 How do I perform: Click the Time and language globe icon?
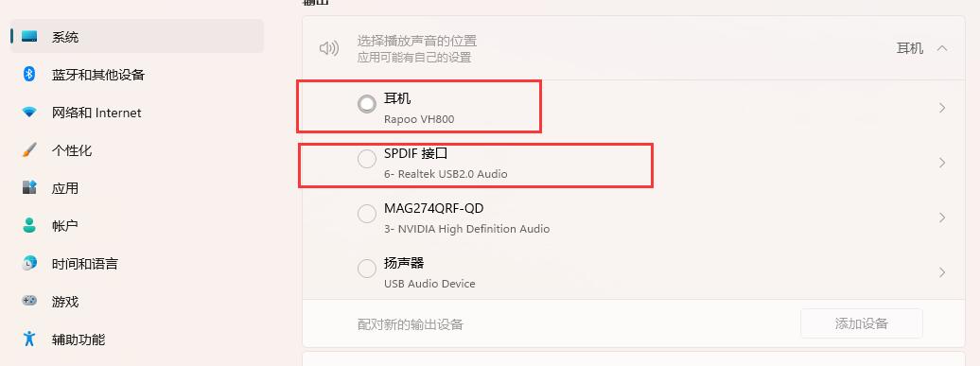29,264
